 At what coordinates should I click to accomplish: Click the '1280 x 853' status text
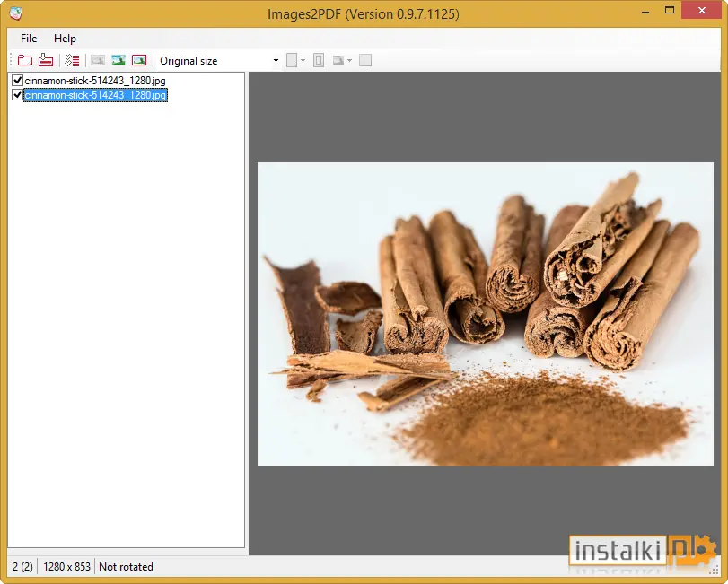click(66, 567)
